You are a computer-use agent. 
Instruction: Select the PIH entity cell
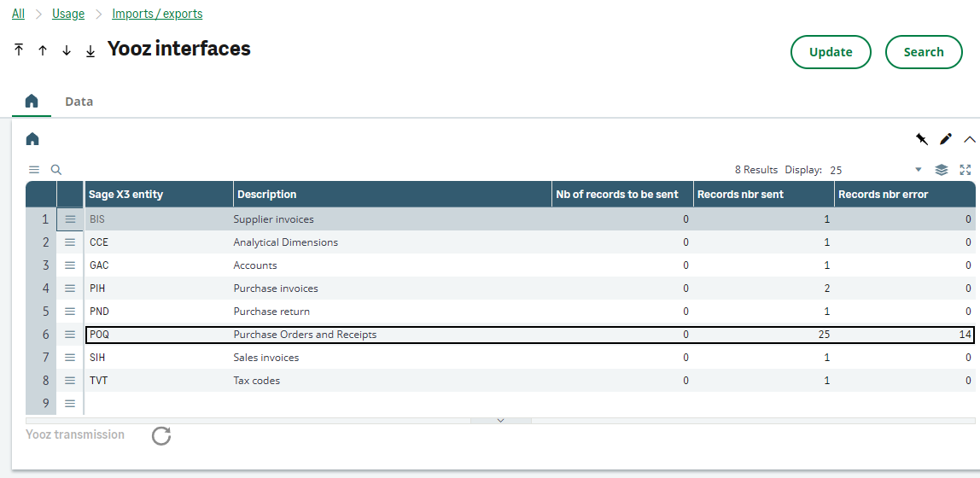click(x=158, y=288)
